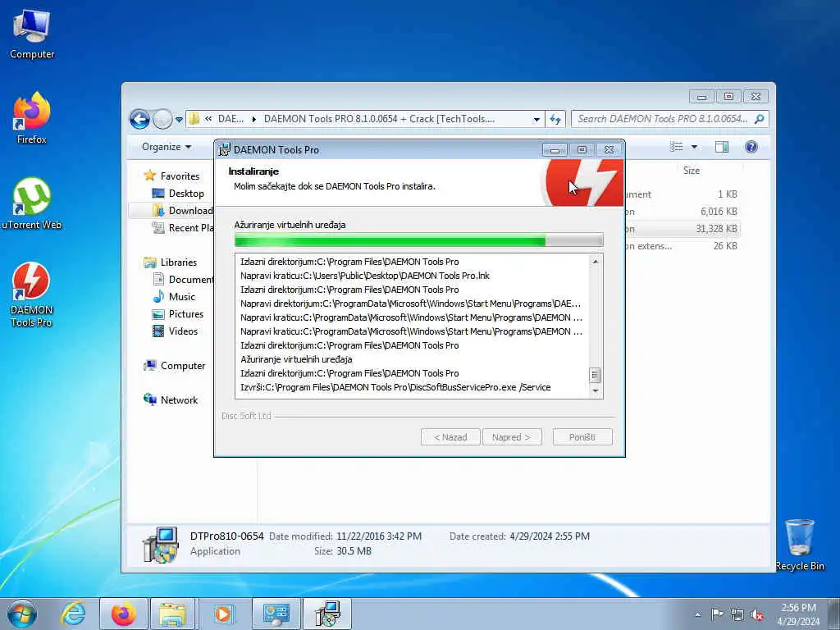840x630 pixels.
Task: Open the Action Center flag icon
Action: point(717,614)
